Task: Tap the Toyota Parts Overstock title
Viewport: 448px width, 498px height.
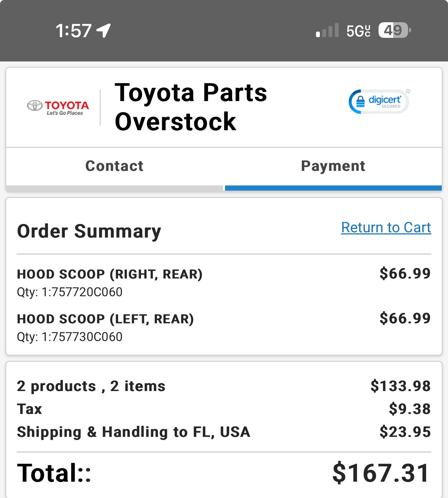Action: (x=191, y=107)
